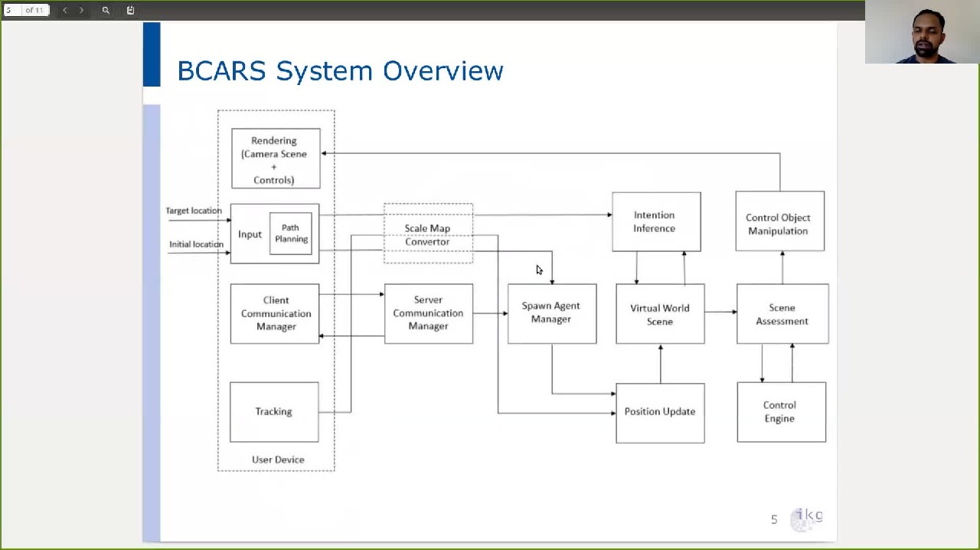
Task: Click the Virtual World Scene box
Action: (660, 314)
